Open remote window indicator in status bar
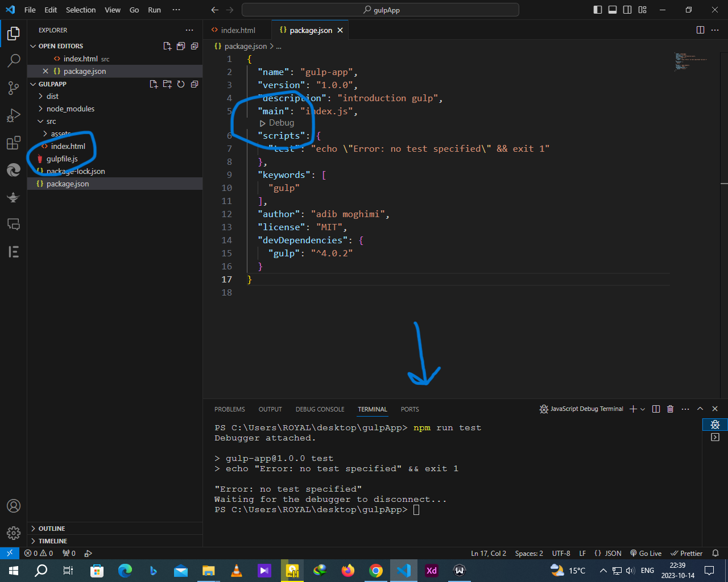This screenshot has width=728, height=582. 9,553
